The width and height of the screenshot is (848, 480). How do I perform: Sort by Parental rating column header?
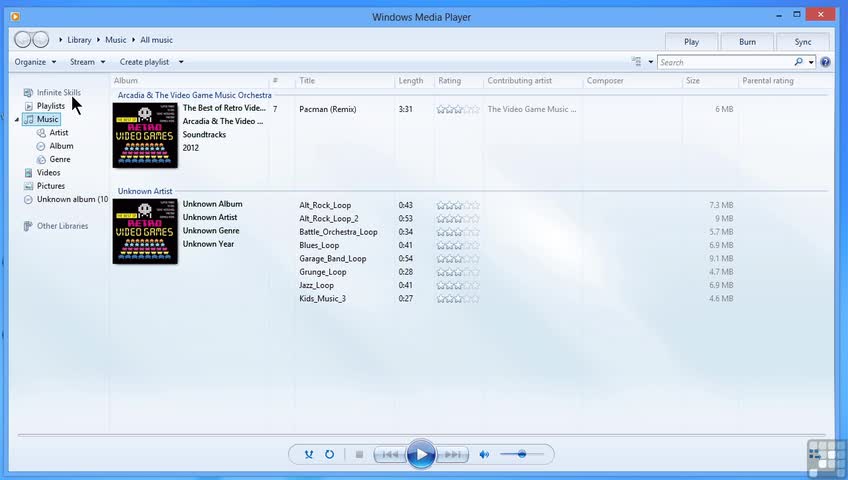pos(767,81)
